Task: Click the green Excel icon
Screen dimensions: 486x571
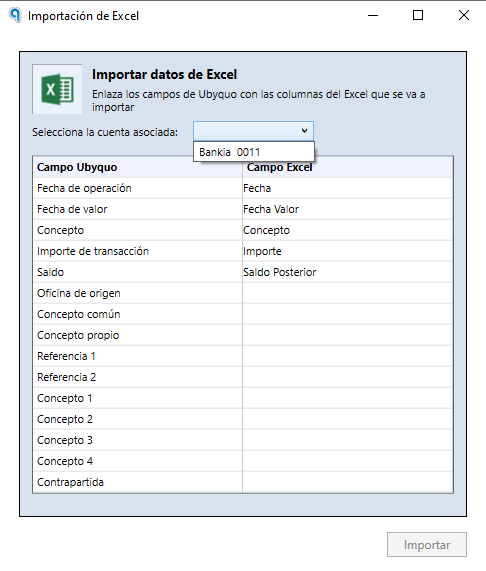Action: click(57, 89)
